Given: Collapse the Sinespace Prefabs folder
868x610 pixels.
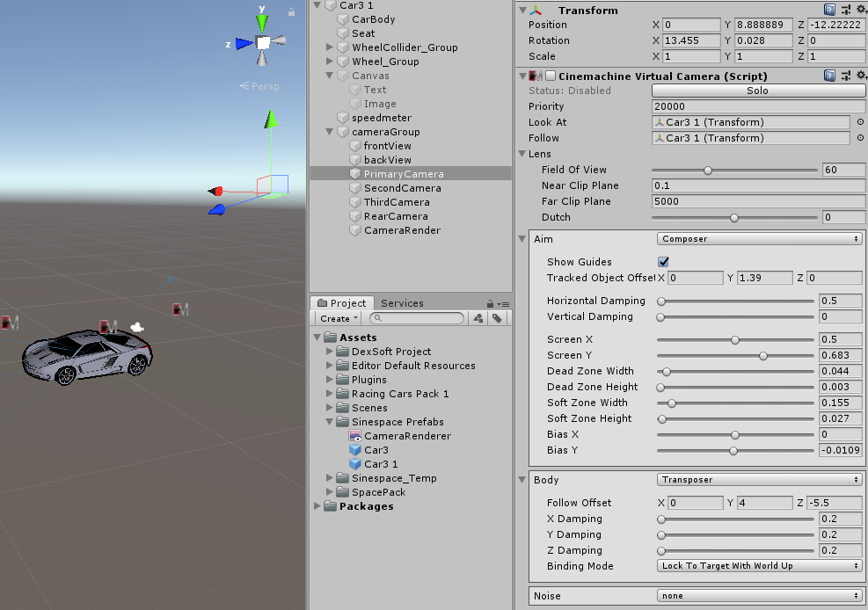Looking at the screenshot, I should 330,421.
